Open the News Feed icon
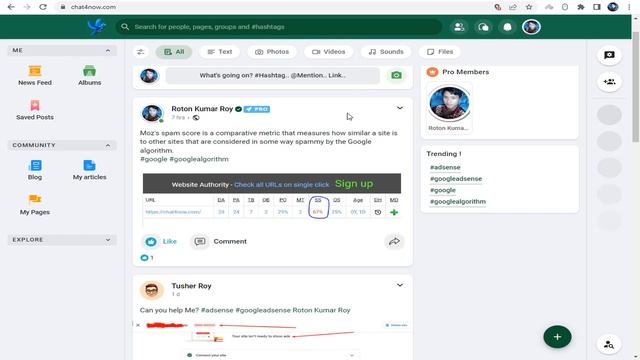The width and height of the screenshot is (640, 360). 35,71
